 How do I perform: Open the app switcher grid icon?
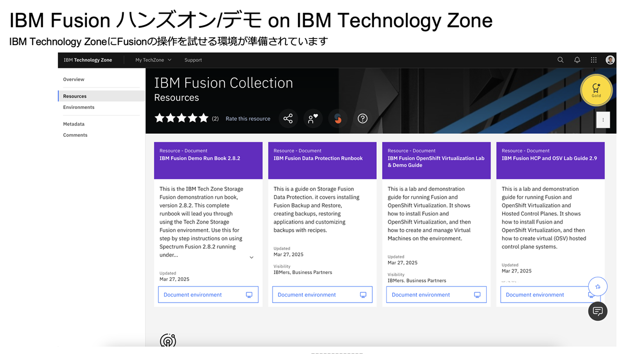[594, 60]
